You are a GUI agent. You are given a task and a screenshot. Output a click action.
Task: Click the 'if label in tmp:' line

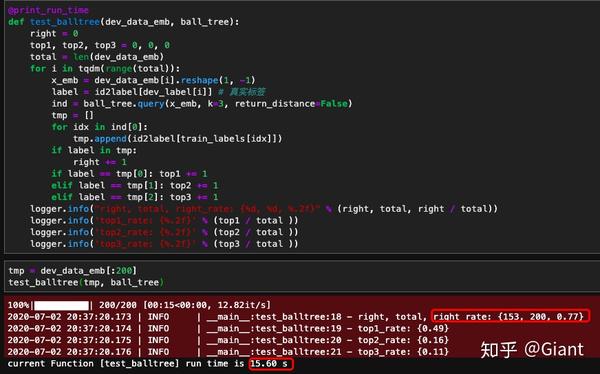[x=94, y=150]
